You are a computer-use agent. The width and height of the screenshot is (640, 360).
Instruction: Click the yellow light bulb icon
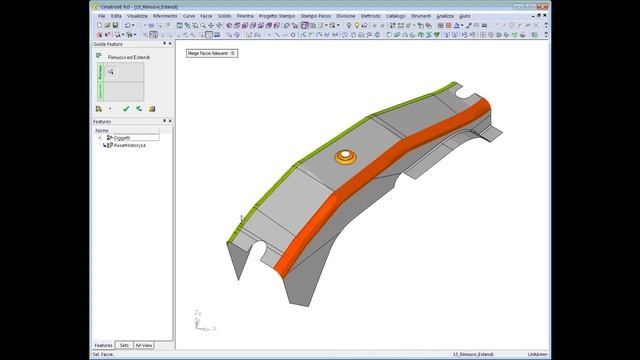357,25
